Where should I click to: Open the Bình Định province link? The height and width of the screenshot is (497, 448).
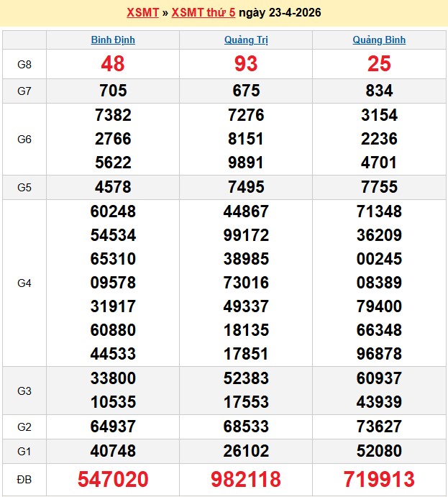(x=113, y=40)
